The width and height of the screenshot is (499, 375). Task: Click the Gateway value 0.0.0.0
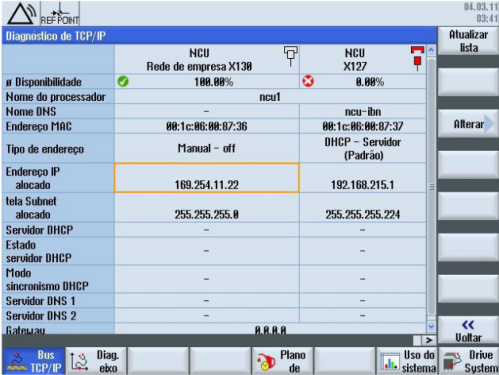point(270,330)
